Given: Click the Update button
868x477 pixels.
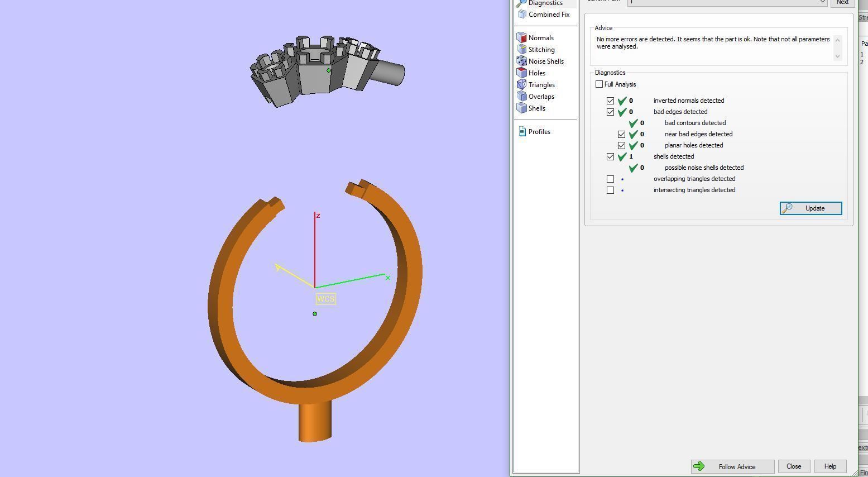Looking at the screenshot, I should click(811, 208).
